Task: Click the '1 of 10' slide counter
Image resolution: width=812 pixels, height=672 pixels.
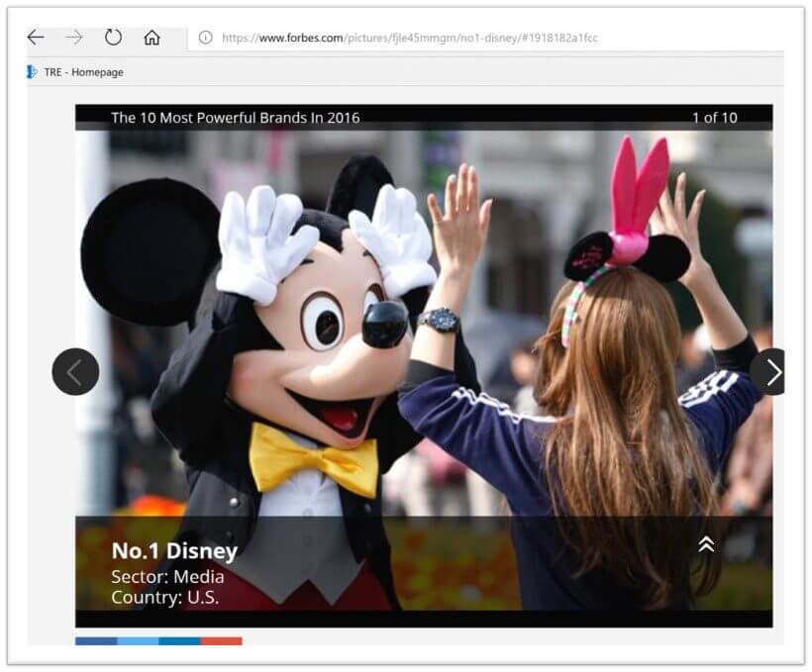Action: 715,118
